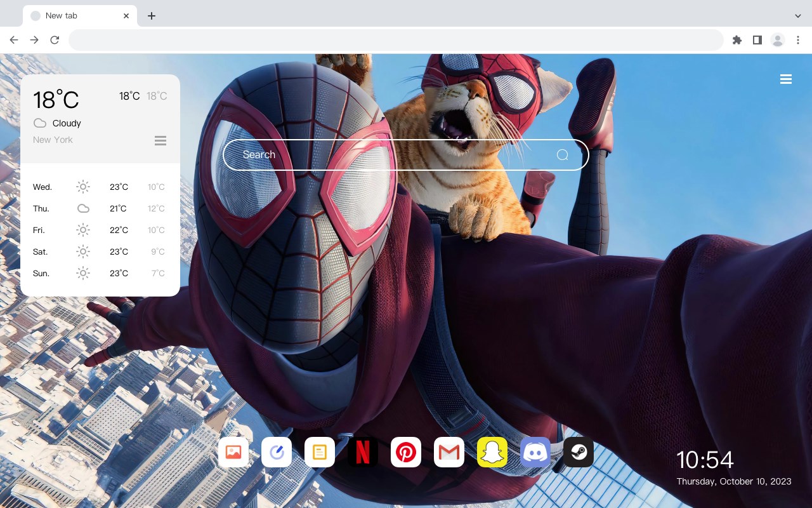Click the sunny icon for Wed.
812x508 pixels.
coord(83,187)
